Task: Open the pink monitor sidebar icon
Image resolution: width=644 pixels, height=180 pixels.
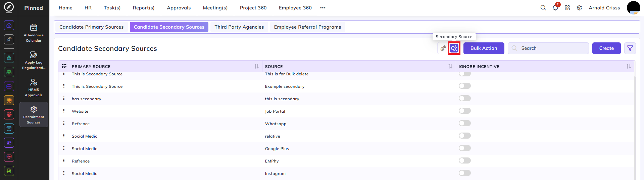Action: click(x=9, y=157)
